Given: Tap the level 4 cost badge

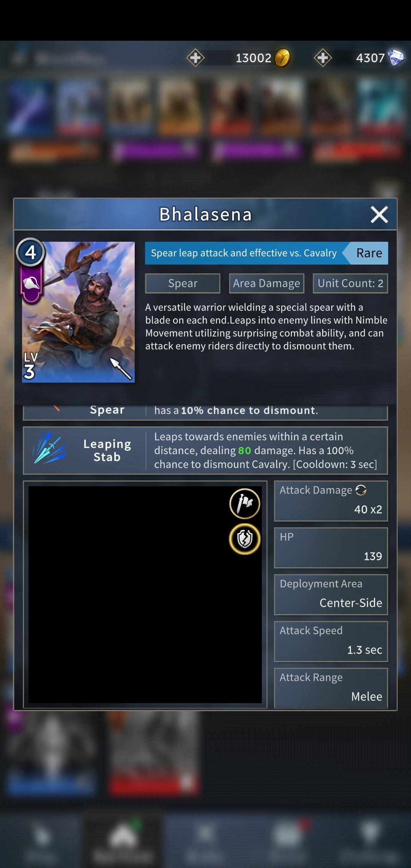Looking at the screenshot, I should tap(30, 252).
